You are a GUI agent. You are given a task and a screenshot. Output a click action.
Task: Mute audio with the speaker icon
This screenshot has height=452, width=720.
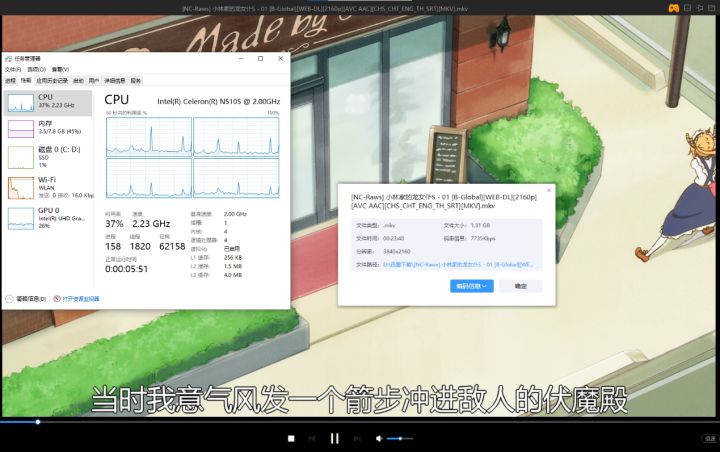pos(379,439)
